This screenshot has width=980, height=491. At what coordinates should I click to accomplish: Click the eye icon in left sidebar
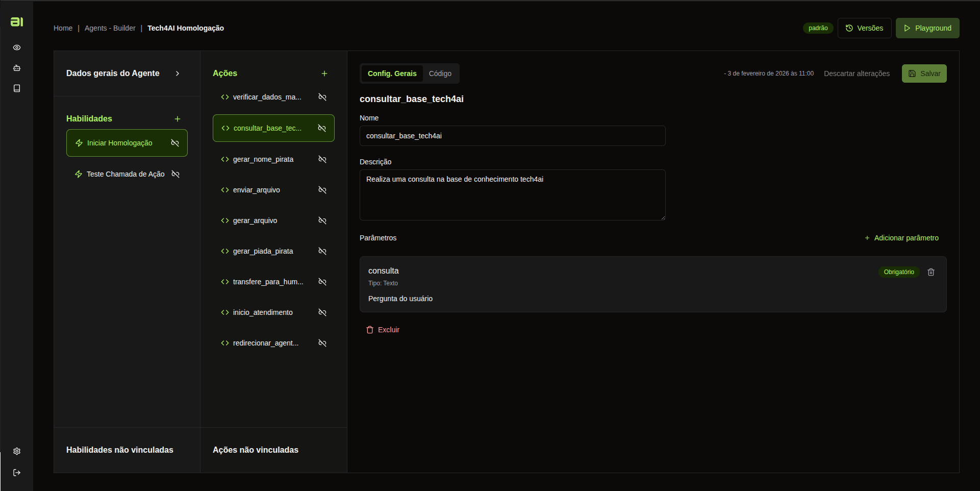(x=17, y=47)
